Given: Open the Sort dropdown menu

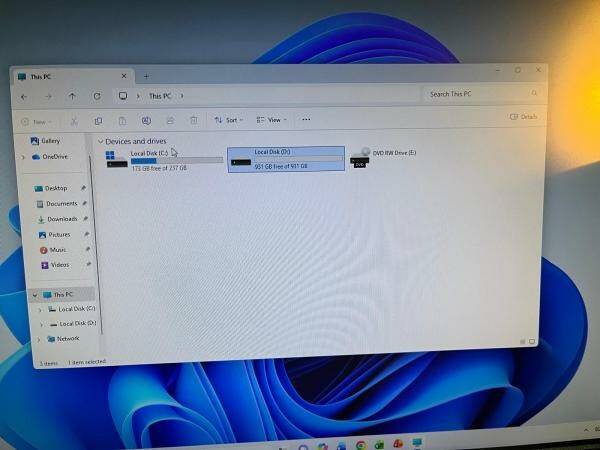Looking at the screenshot, I should [229, 120].
